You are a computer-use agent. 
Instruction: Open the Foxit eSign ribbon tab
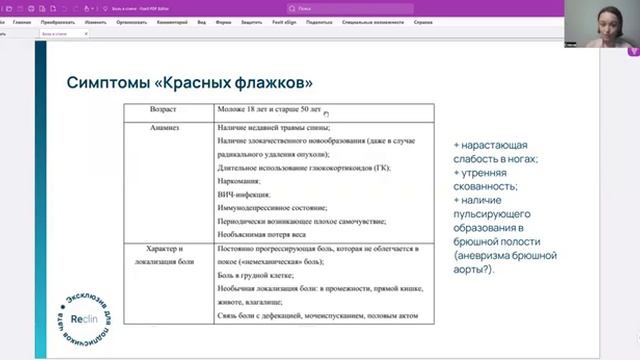click(284, 22)
